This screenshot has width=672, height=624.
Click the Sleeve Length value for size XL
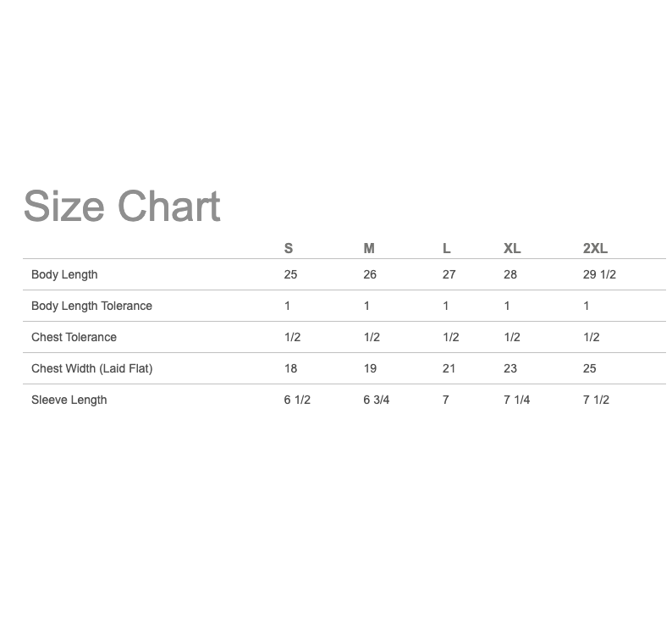[516, 400]
